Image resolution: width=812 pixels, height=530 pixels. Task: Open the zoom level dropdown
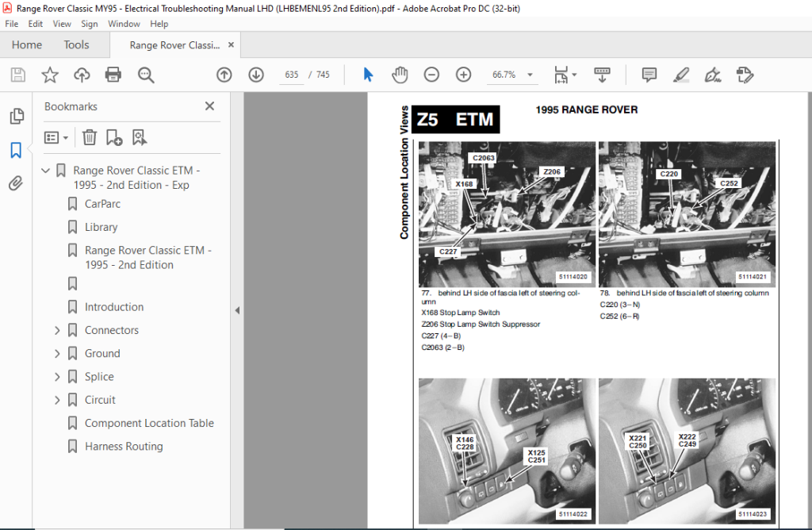click(x=530, y=75)
